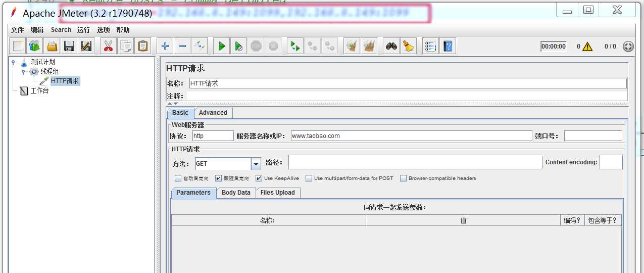This screenshot has height=273, width=644.
Task: Copy the selected element
Action: coord(125,47)
